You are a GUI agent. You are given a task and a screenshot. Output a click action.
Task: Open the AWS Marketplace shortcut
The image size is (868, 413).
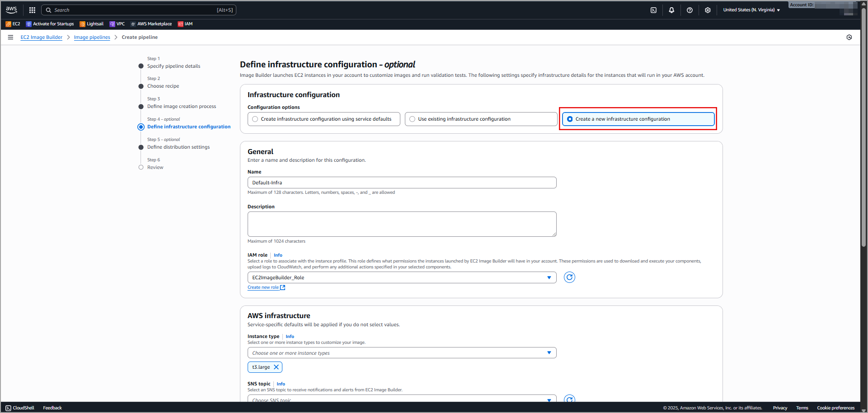[x=151, y=24]
